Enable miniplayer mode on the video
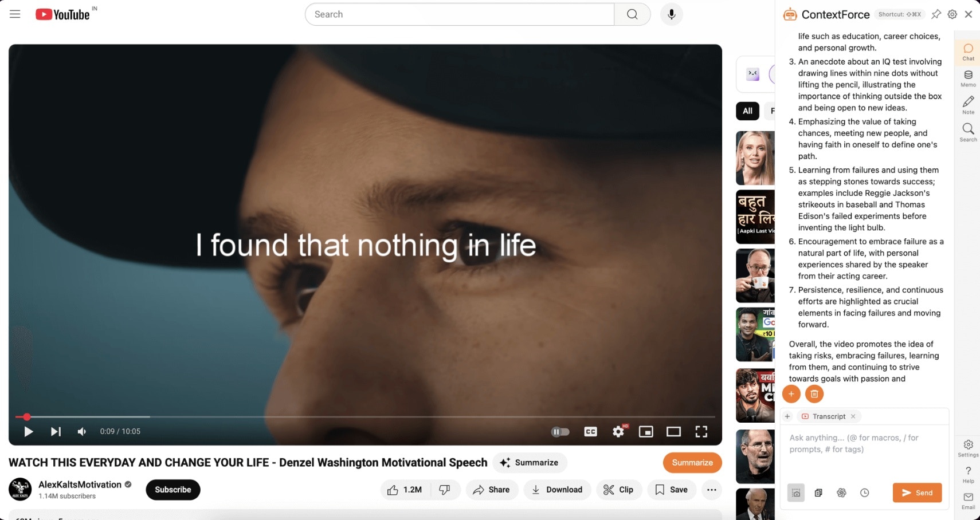Image resolution: width=980 pixels, height=520 pixels. pyautogui.click(x=646, y=432)
